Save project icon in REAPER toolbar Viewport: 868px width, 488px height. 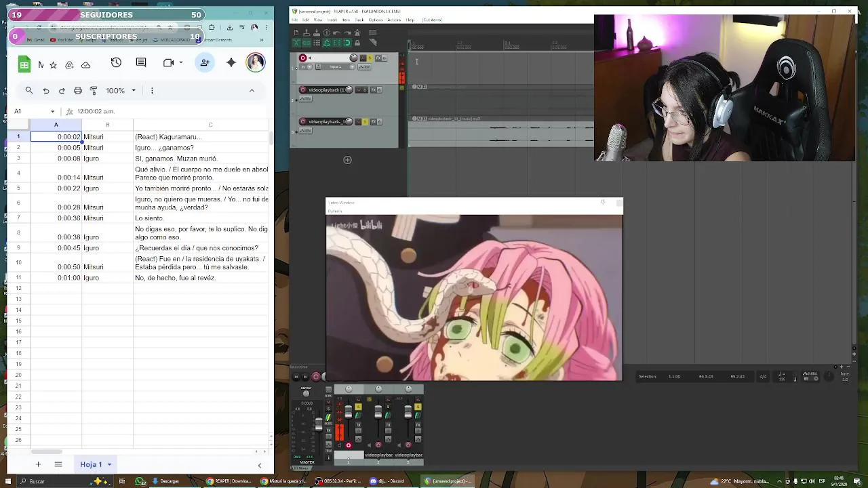pos(317,33)
